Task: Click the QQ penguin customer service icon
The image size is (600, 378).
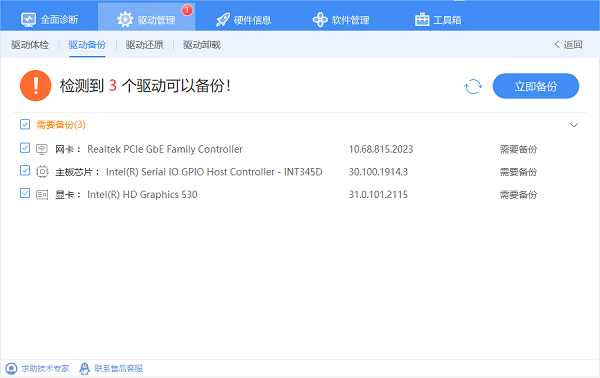Action: [x=84, y=368]
